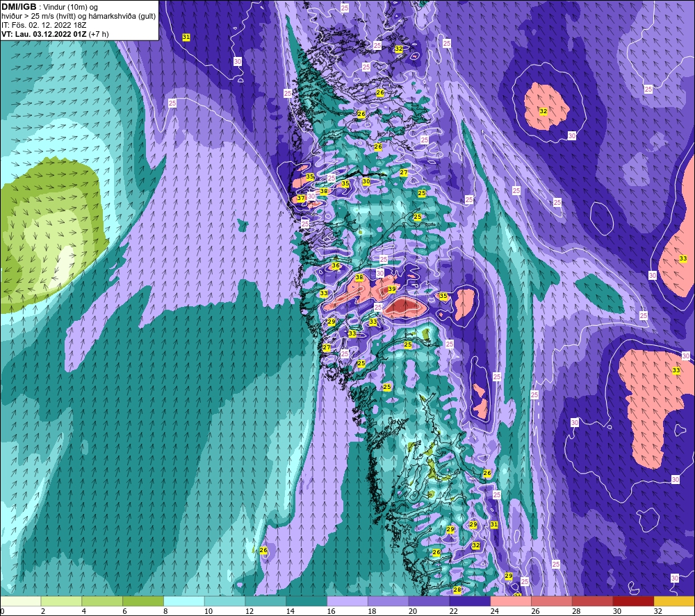Select the dark teal 14–16 m/s scale swatch

click(x=306, y=601)
